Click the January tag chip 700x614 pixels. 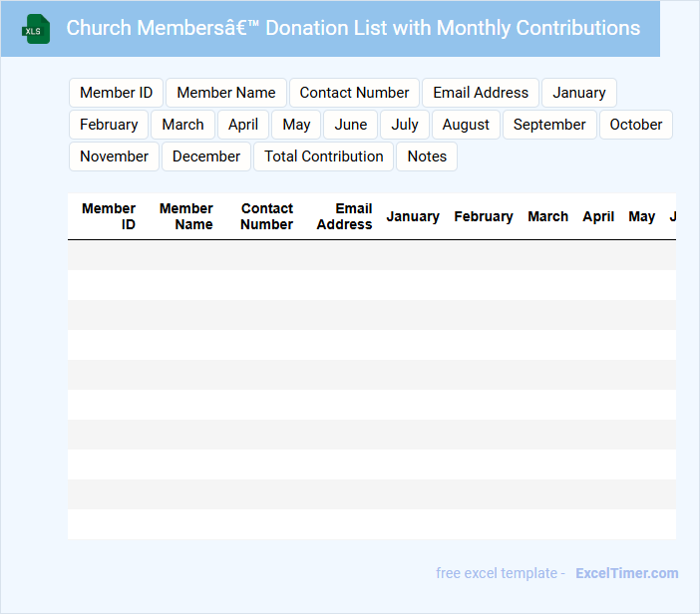click(579, 93)
